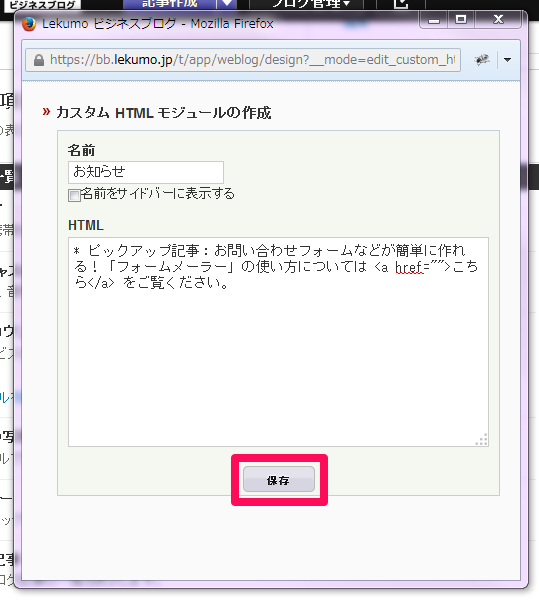The height and width of the screenshot is (601, 539).
Task: Click the Firefox logo in title bar
Action: pos(29,23)
